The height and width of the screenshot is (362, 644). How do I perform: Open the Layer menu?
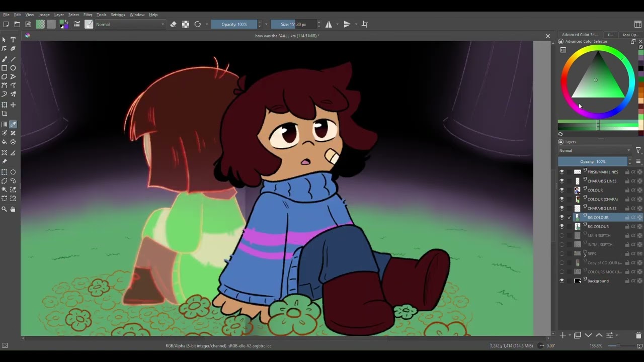pyautogui.click(x=59, y=15)
